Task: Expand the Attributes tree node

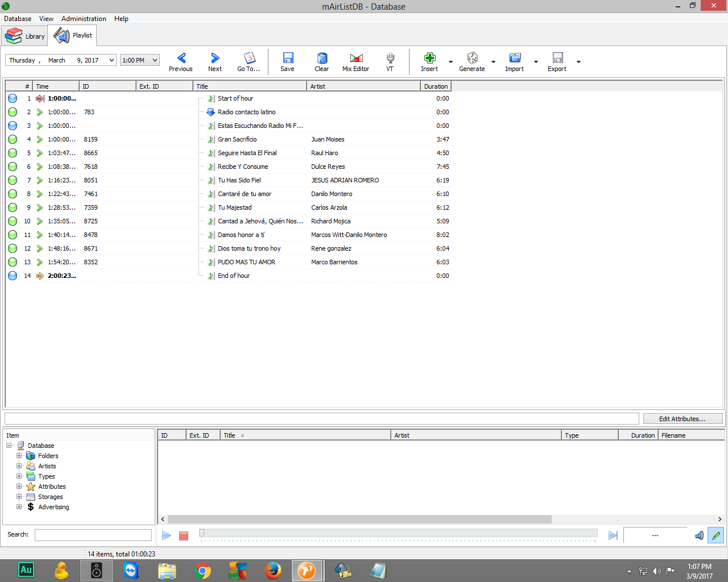Action: (x=19, y=487)
